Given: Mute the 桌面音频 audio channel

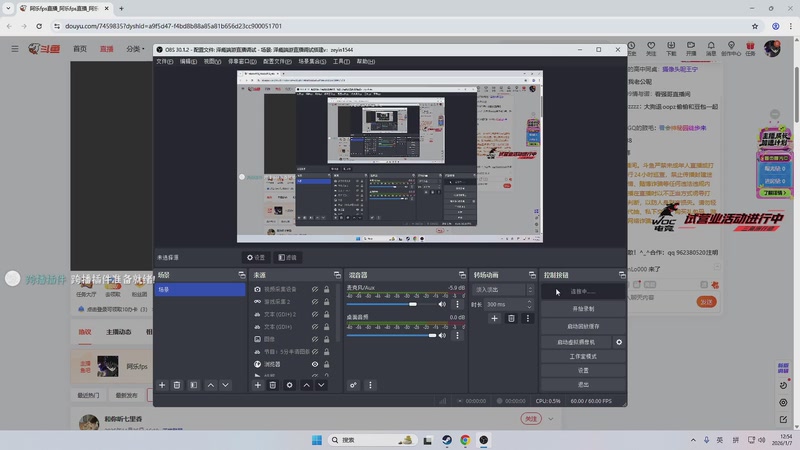Looking at the screenshot, I should [442, 335].
